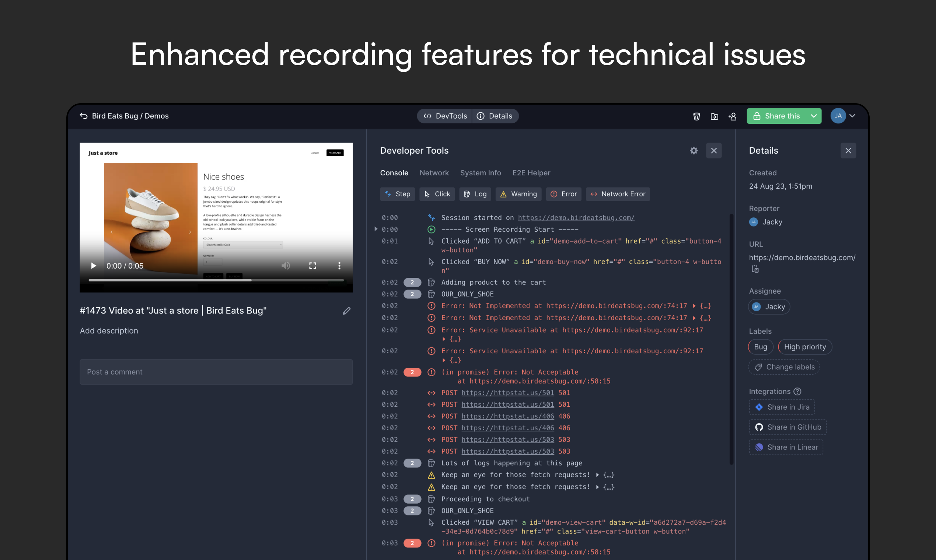
Task: Open the video player more options menu
Action: coord(339,266)
